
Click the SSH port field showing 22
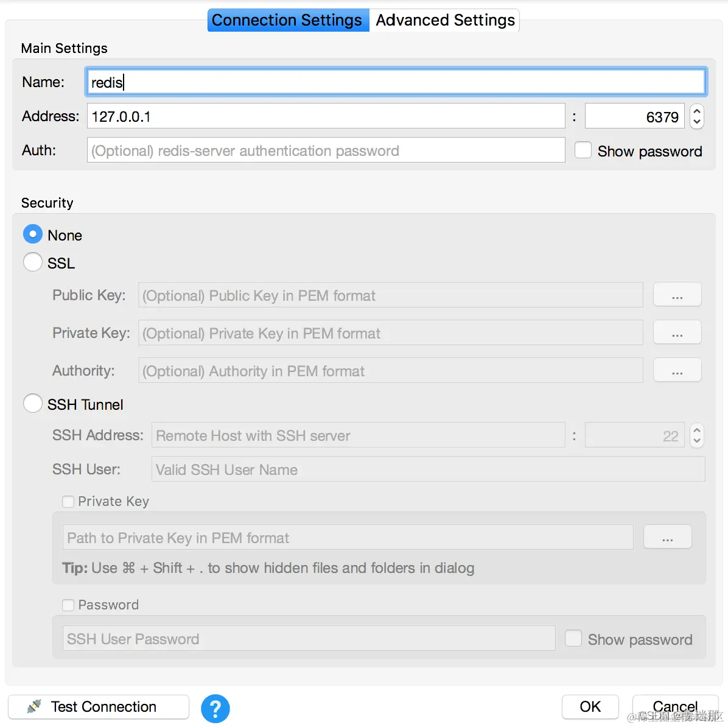(x=634, y=435)
